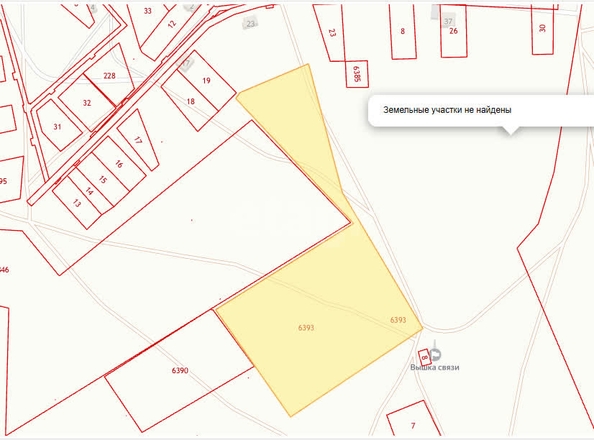Select the 6393 label in the highlighted parcel's center
594x440 pixels.
(x=306, y=328)
